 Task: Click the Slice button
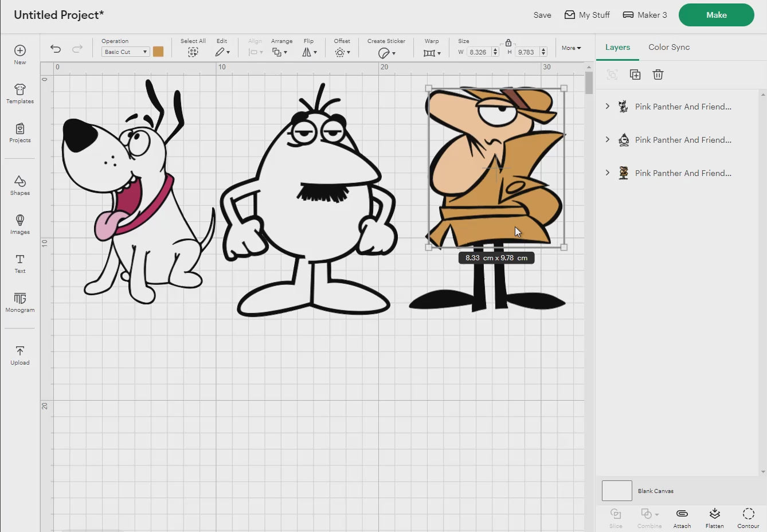tap(616, 518)
